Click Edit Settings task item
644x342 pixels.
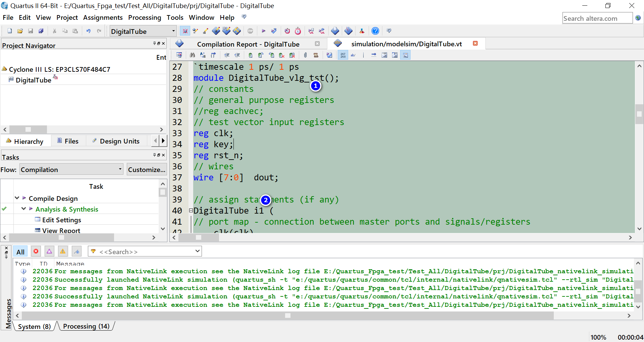(x=62, y=220)
